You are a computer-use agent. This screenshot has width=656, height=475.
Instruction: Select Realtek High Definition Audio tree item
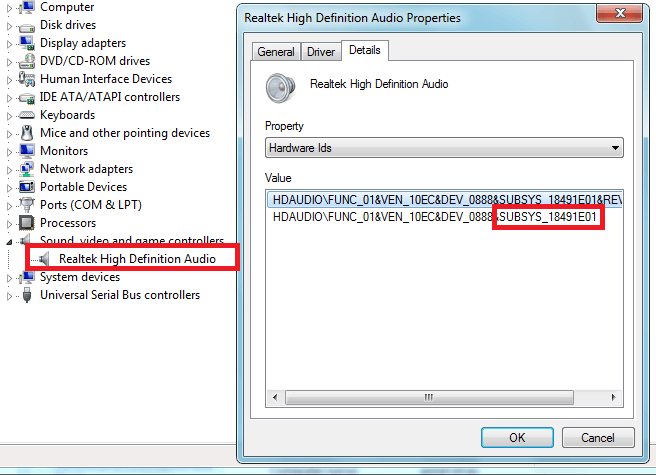tap(137, 259)
